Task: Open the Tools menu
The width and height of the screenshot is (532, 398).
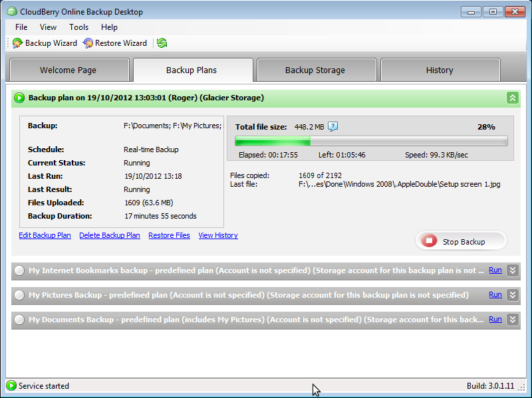Action: 78,27
